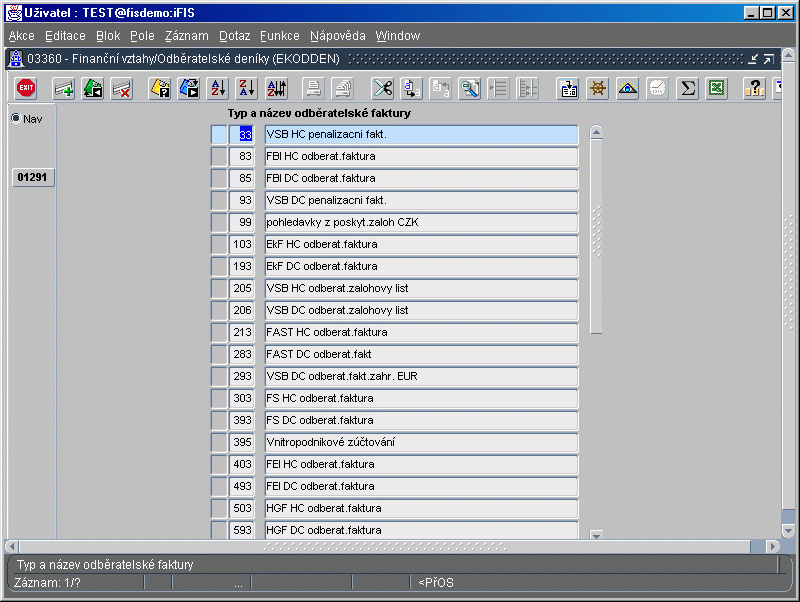Click the ship's wheel toolbar icon
The image size is (800, 602).
coord(598,88)
